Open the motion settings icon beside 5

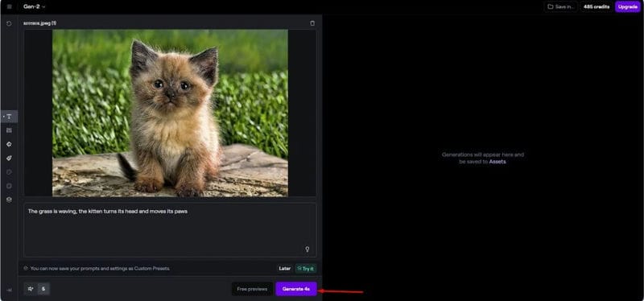(x=31, y=289)
